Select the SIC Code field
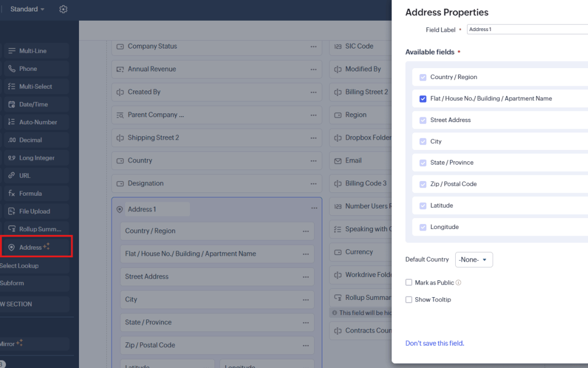This screenshot has height=368, width=588. 361,46
